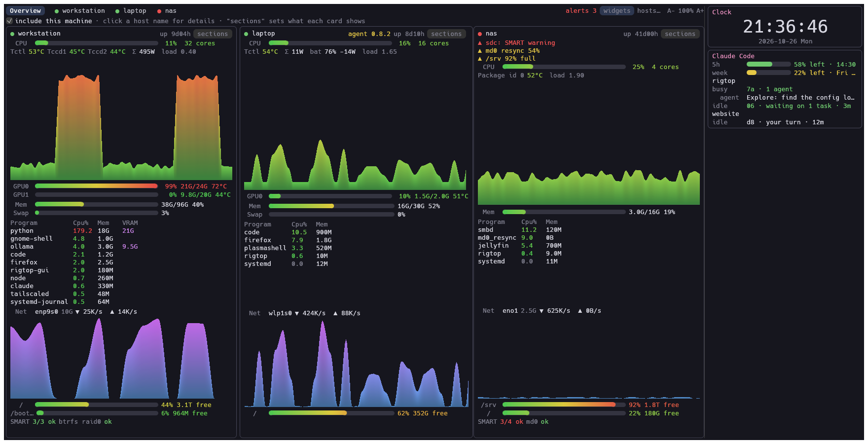Click the laptop host name in card
Screen dimensions: 868x444
[263, 34]
